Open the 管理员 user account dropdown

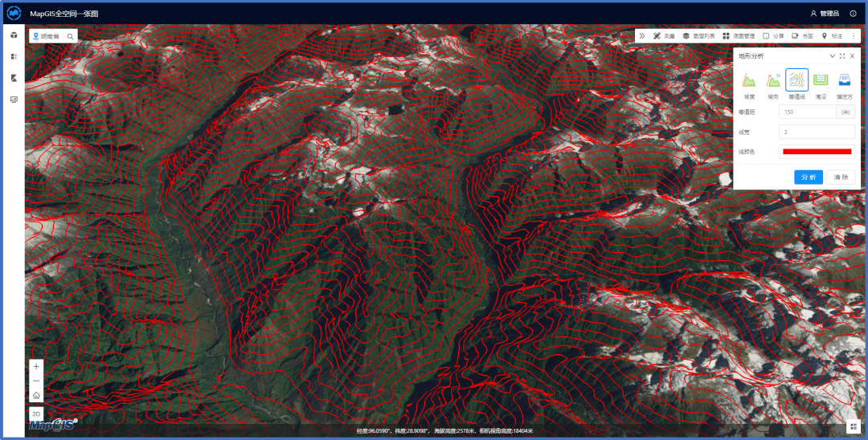tap(825, 13)
